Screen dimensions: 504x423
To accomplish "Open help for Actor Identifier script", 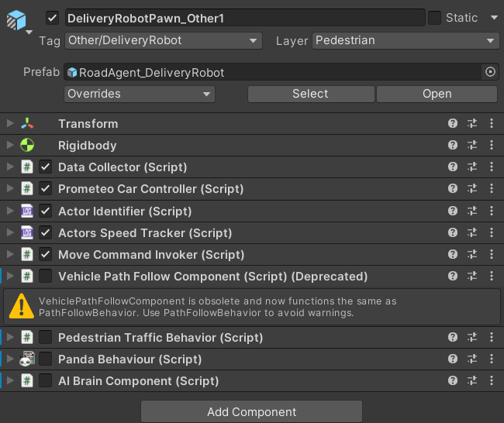I will 453,211.
